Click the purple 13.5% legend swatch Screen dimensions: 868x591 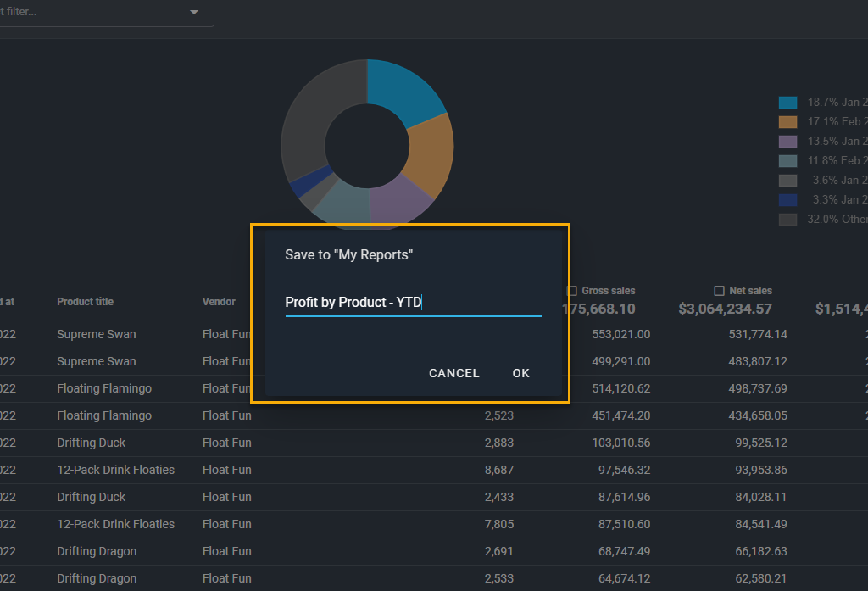point(787,142)
